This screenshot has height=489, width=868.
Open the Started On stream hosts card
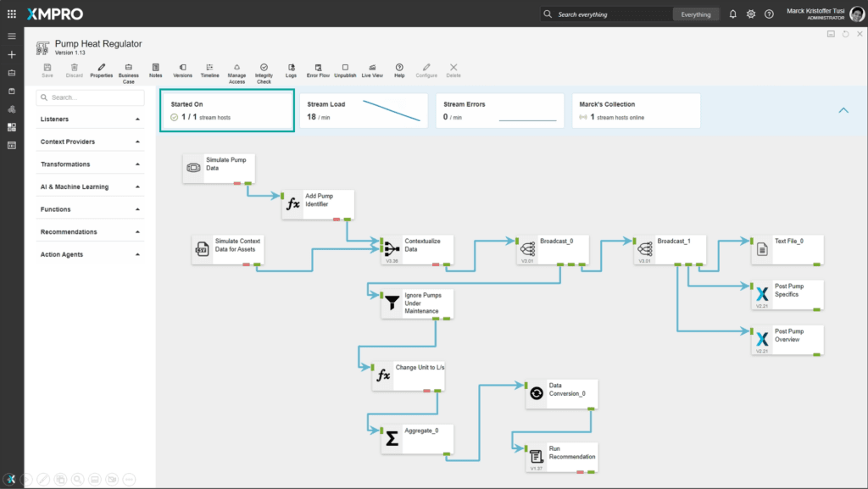[x=227, y=111]
